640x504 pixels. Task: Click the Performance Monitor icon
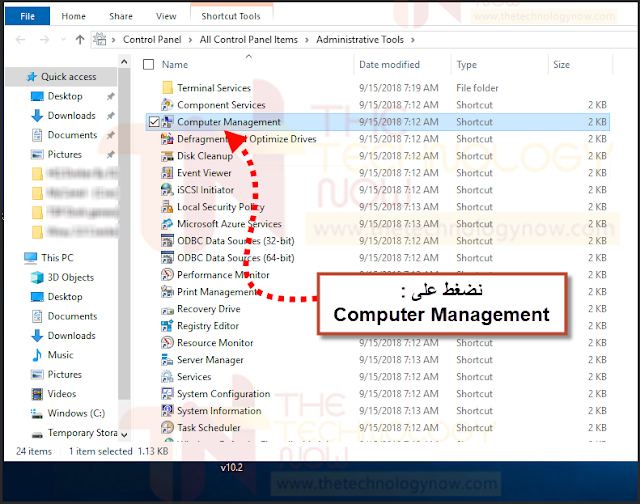167,275
